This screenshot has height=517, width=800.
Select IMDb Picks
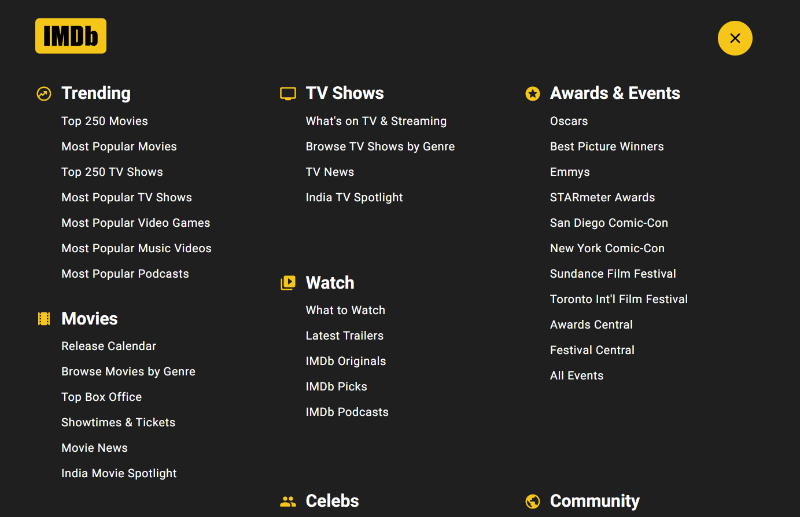(336, 387)
